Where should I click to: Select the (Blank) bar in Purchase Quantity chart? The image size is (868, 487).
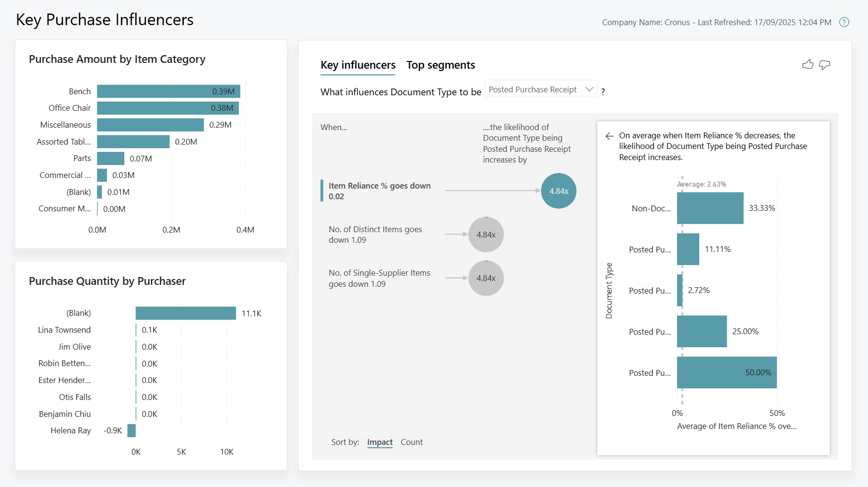(x=185, y=313)
